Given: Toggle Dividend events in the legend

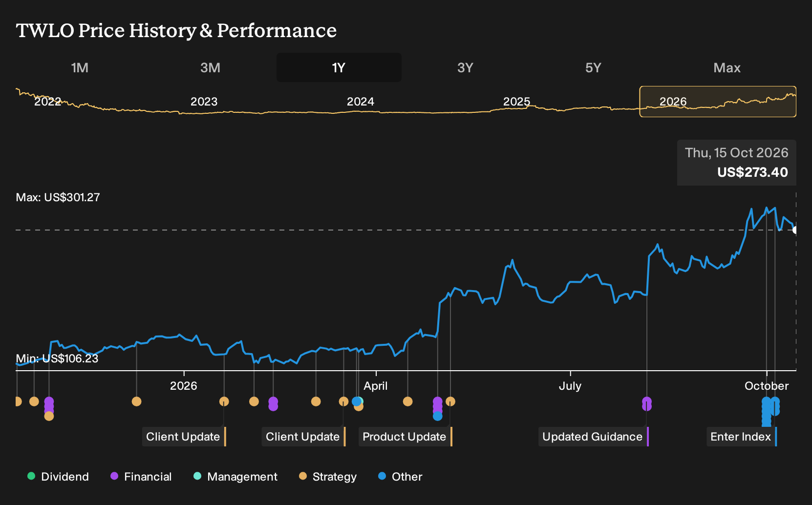Looking at the screenshot, I should pos(58,477).
